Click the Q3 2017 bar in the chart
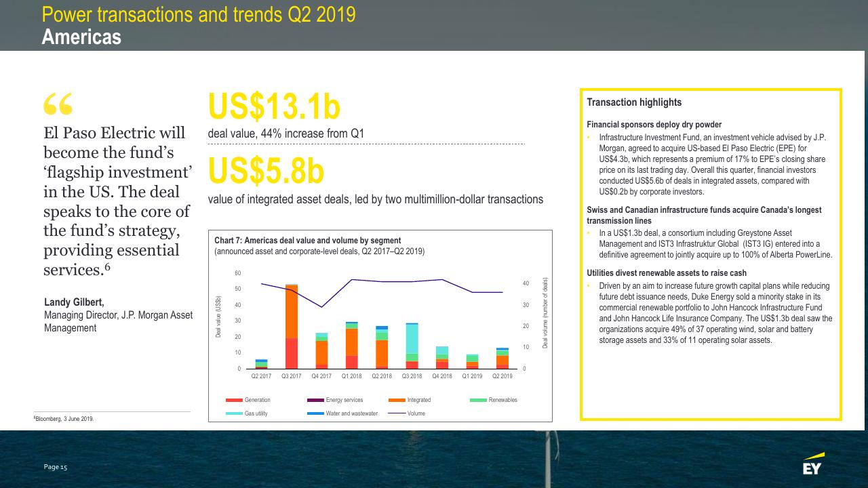Screen dimensions: 868x488 pyautogui.click(x=291, y=326)
